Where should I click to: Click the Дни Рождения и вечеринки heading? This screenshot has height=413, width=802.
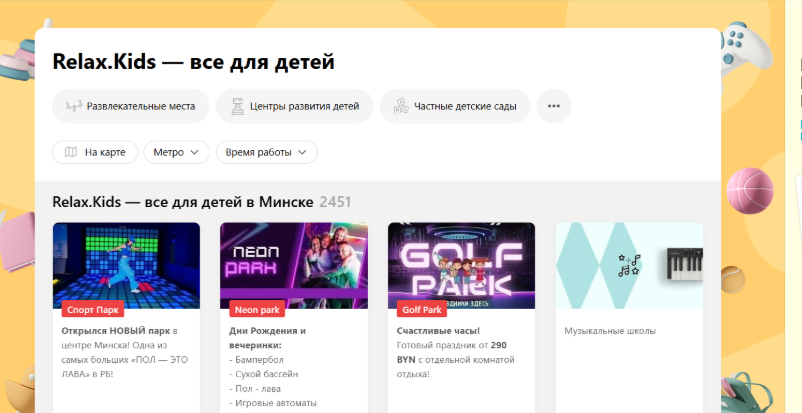(x=268, y=338)
